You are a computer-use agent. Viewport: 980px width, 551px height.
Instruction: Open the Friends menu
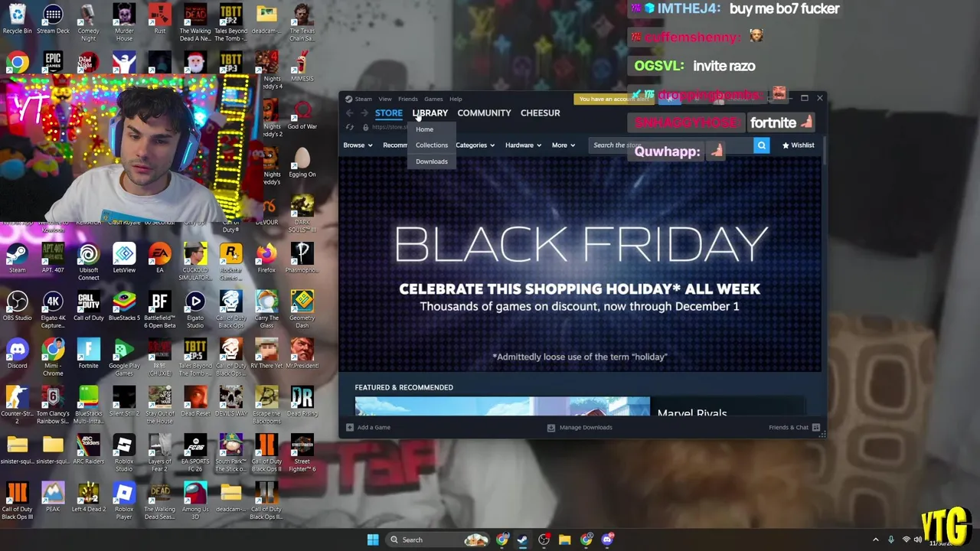coord(407,99)
